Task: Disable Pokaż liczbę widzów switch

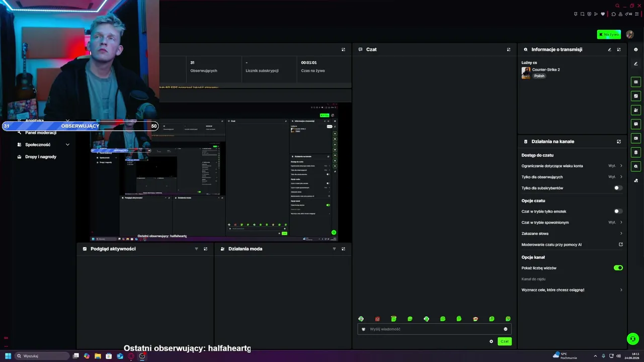Action: [x=618, y=268]
